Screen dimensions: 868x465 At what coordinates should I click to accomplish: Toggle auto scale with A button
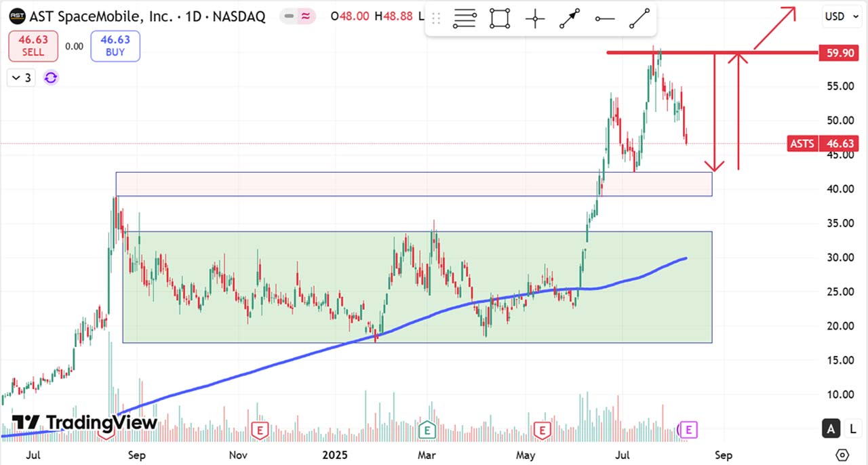pyautogui.click(x=830, y=428)
